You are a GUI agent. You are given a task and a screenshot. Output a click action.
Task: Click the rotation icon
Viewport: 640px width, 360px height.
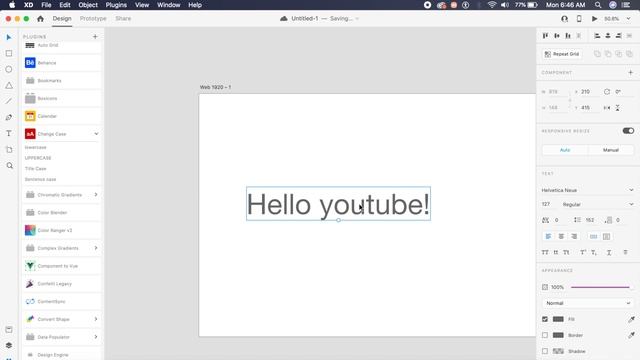pyautogui.click(x=607, y=92)
